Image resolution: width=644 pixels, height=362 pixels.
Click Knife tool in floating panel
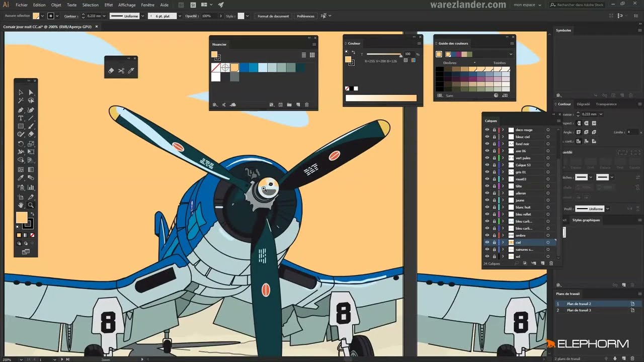(131, 71)
